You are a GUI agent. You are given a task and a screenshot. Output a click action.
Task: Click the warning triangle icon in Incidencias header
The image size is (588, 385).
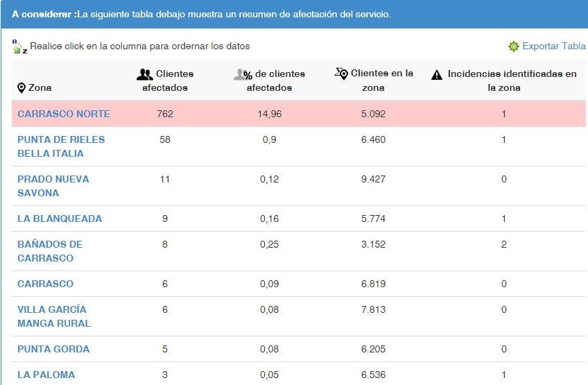437,75
